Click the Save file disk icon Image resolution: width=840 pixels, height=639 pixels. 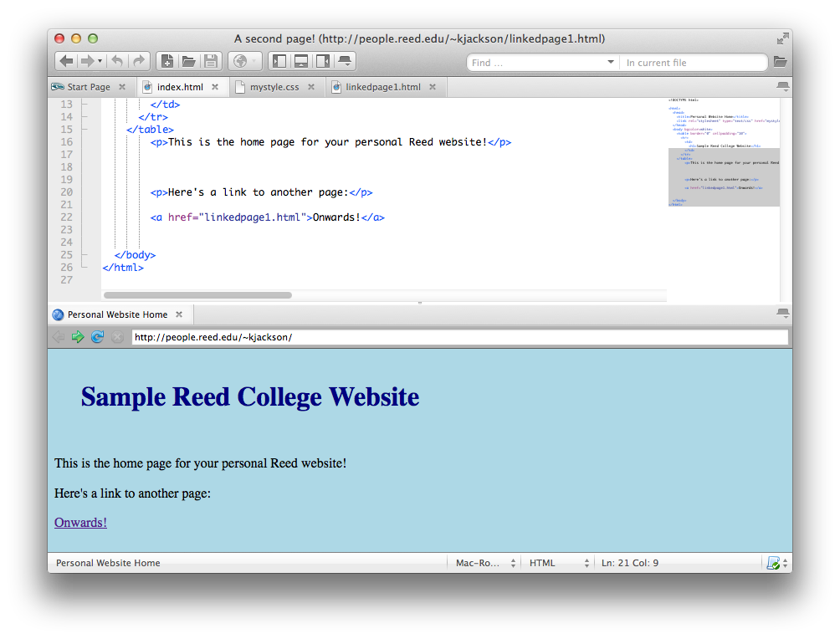click(x=210, y=61)
